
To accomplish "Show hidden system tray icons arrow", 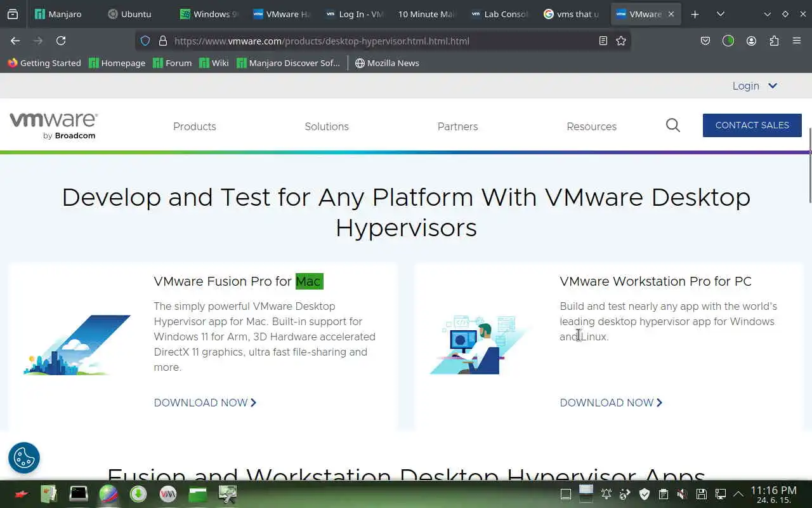I will tap(738, 494).
